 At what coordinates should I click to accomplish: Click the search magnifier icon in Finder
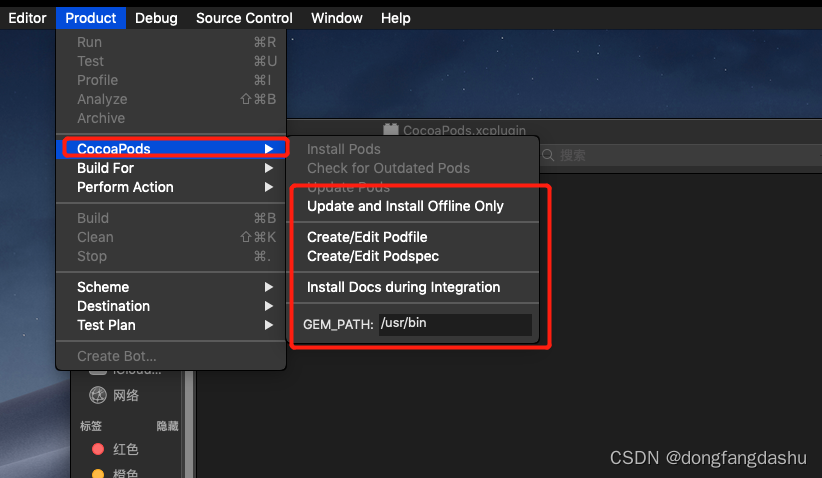click(548, 155)
